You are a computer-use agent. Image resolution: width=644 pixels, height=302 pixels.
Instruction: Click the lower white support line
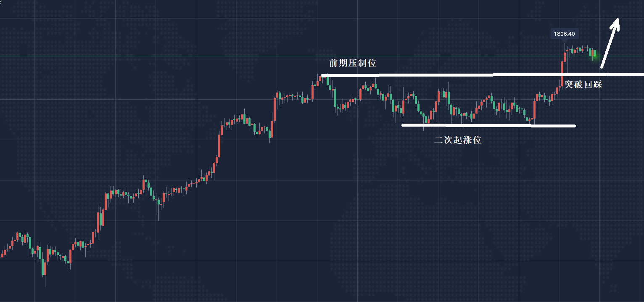point(488,125)
